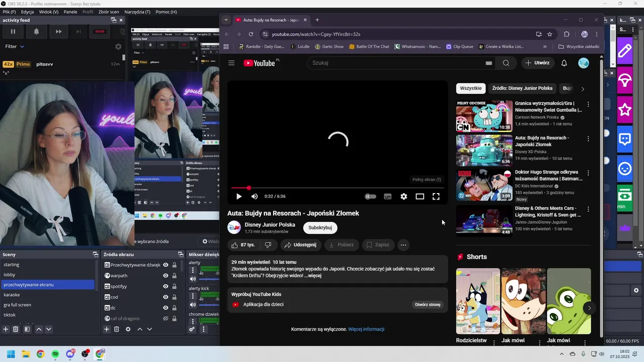Open activity feed settings gear
The image size is (644, 362).
pos(118,46)
